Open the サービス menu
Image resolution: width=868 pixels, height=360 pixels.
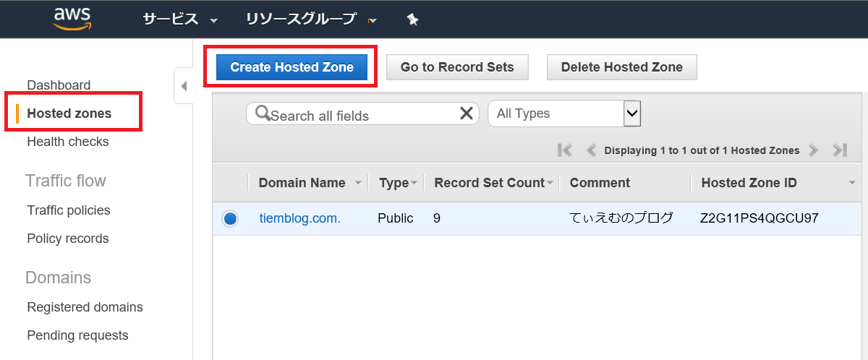180,20
